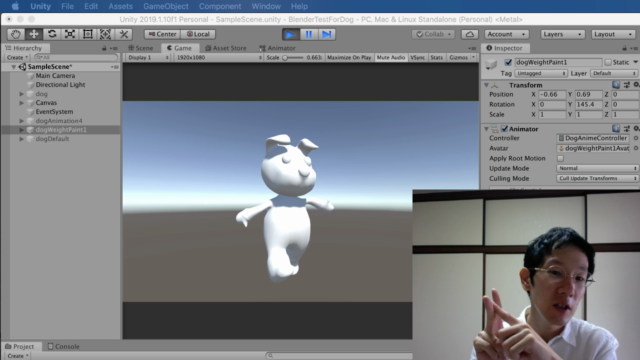
Task: Click the Hierarchy panel lock icon
Action: [104, 48]
